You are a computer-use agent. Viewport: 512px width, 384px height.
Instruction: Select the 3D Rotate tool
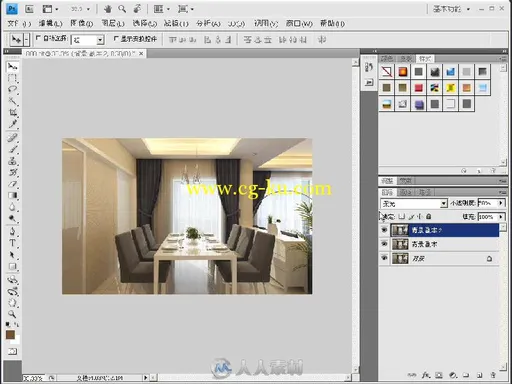coord(12,279)
